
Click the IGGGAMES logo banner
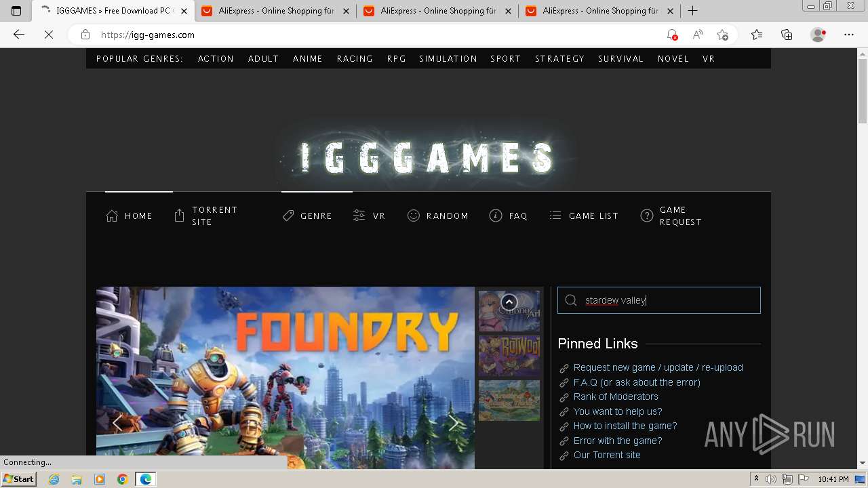tap(427, 157)
